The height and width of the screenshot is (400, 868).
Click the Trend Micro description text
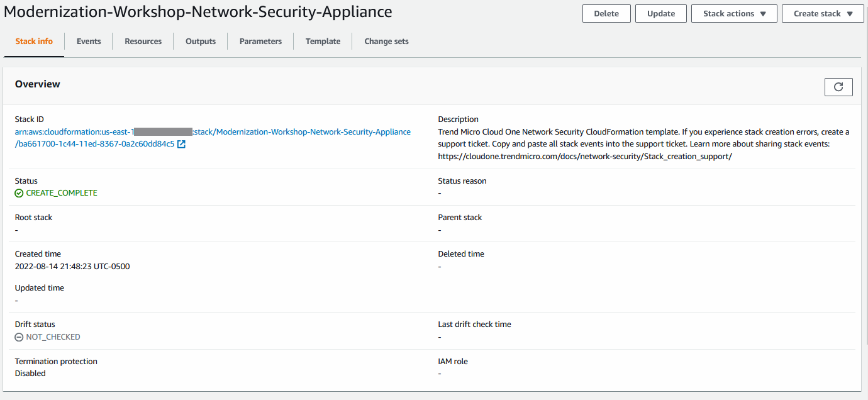[x=643, y=144]
